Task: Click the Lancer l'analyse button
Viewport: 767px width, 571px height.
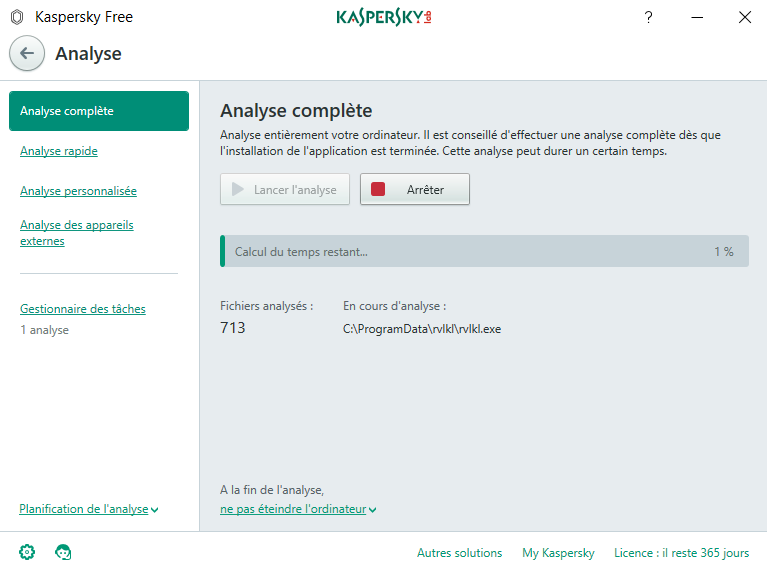Action: click(285, 189)
